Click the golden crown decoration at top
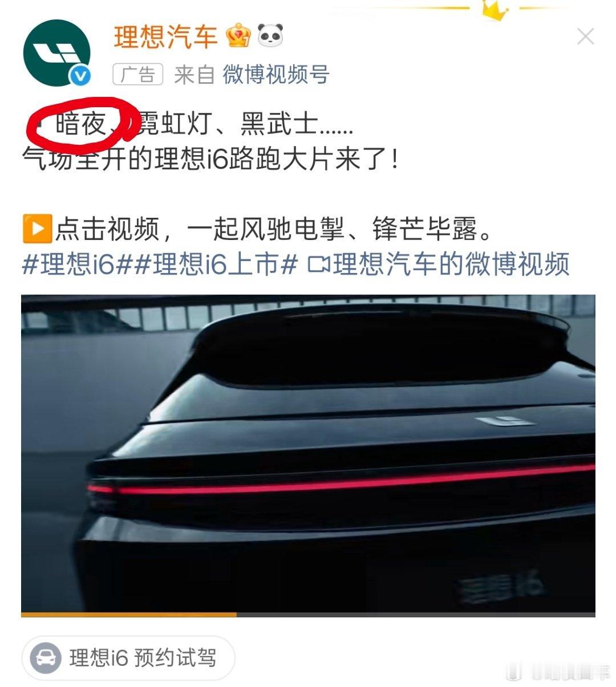The width and height of the screenshot is (616, 687). click(x=494, y=10)
